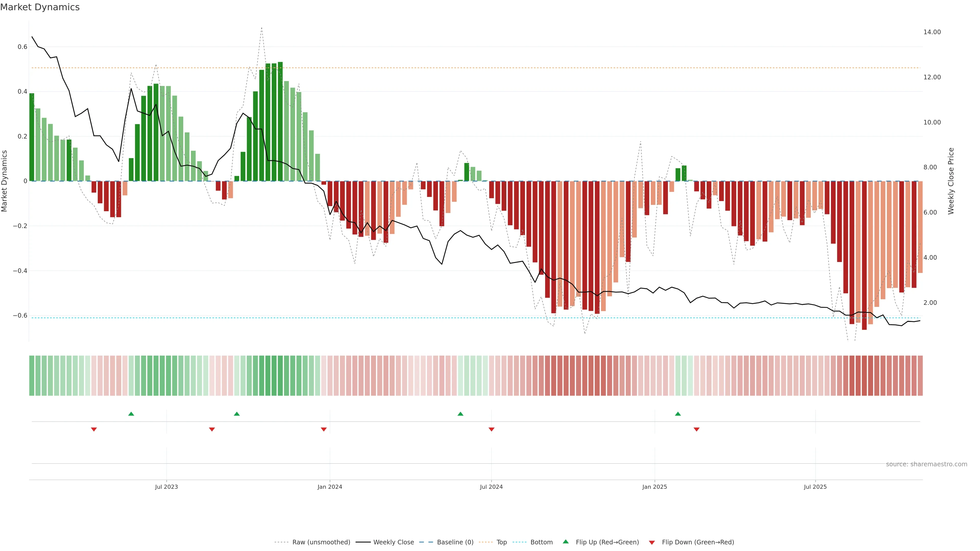Viewport: 980px width, 551px height.
Task: Click the red Flip Down legend triangle
Action: [652, 542]
